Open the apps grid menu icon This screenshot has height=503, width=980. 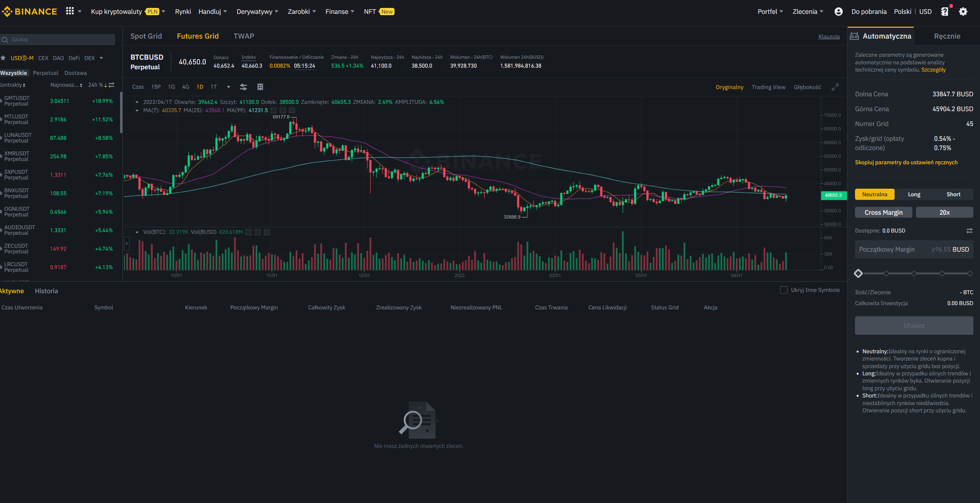tap(70, 11)
